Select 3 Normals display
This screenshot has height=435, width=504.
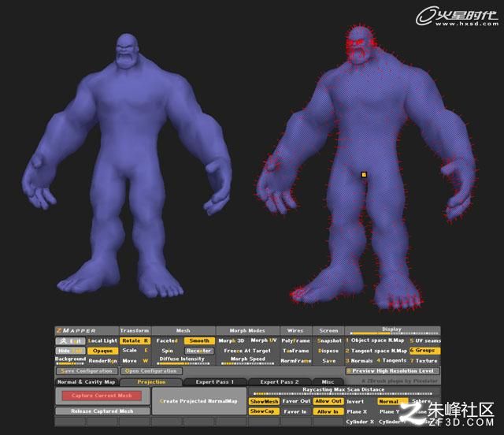[359, 361]
